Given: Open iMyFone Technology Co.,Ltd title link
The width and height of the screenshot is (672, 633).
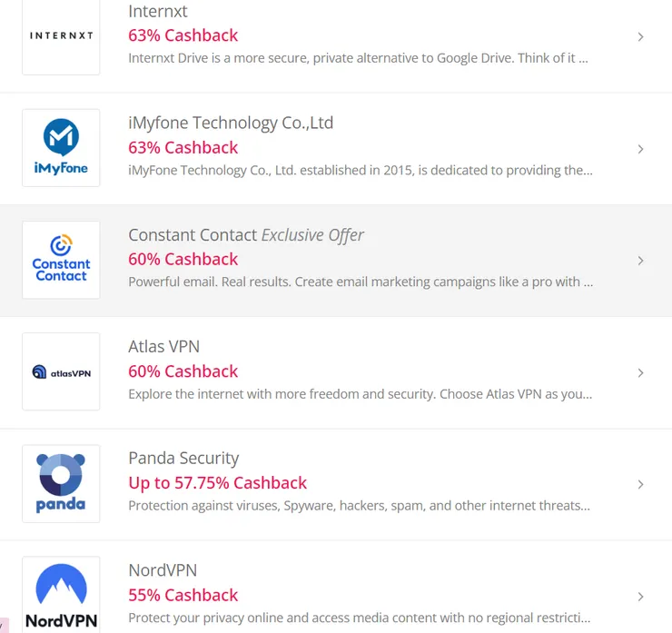Looking at the screenshot, I should click(x=231, y=123).
